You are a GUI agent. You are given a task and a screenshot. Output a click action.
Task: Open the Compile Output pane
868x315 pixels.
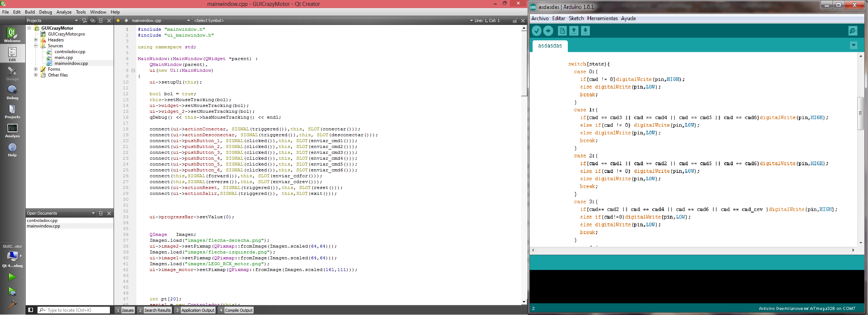pos(236,310)
